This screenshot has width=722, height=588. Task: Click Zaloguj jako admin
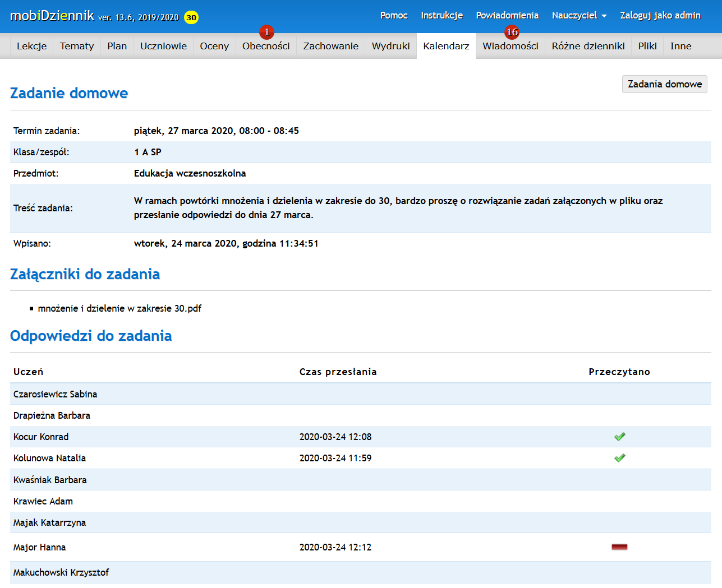(660, 16)
